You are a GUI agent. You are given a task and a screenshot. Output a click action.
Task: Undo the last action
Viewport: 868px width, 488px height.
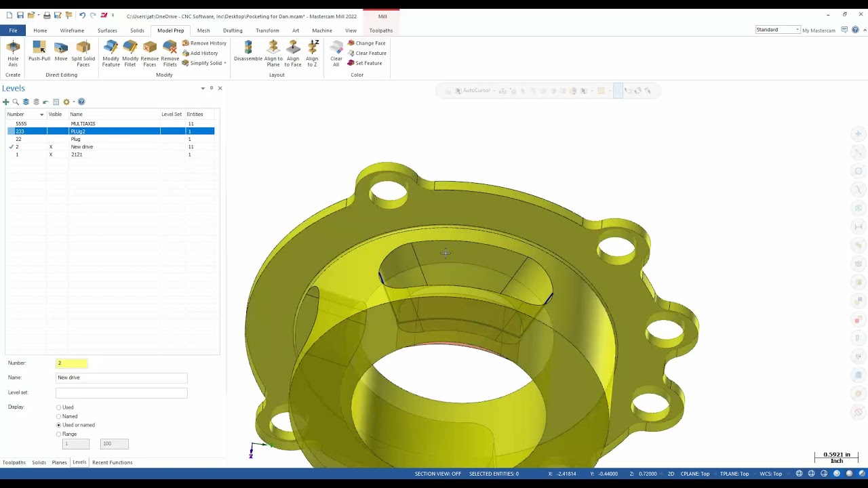(82, 15)
